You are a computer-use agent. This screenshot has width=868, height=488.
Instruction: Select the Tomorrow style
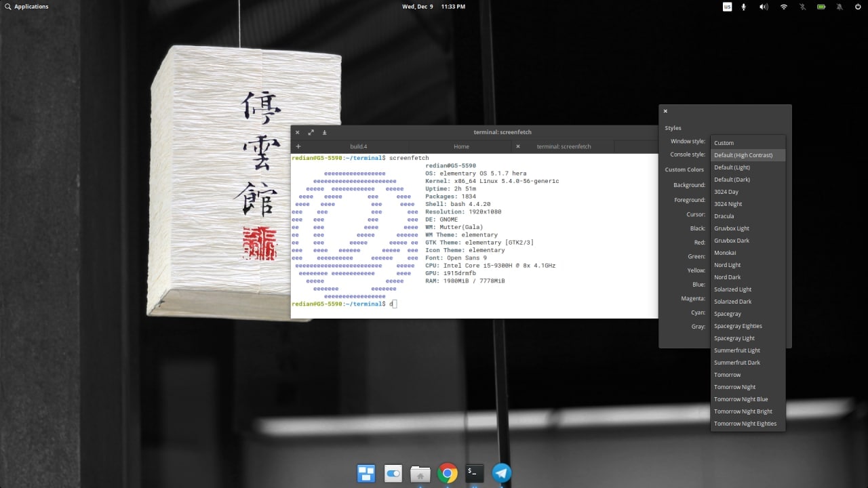[748, 375]
